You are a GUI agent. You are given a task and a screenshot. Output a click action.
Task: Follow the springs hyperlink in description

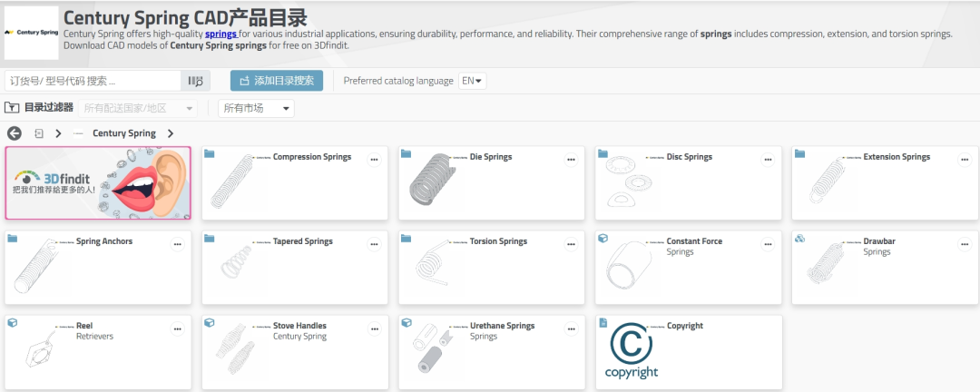[x=220, y=34]
